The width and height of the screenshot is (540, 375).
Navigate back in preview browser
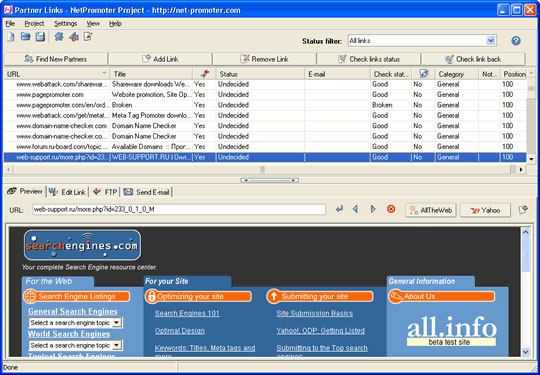(355, 209)
